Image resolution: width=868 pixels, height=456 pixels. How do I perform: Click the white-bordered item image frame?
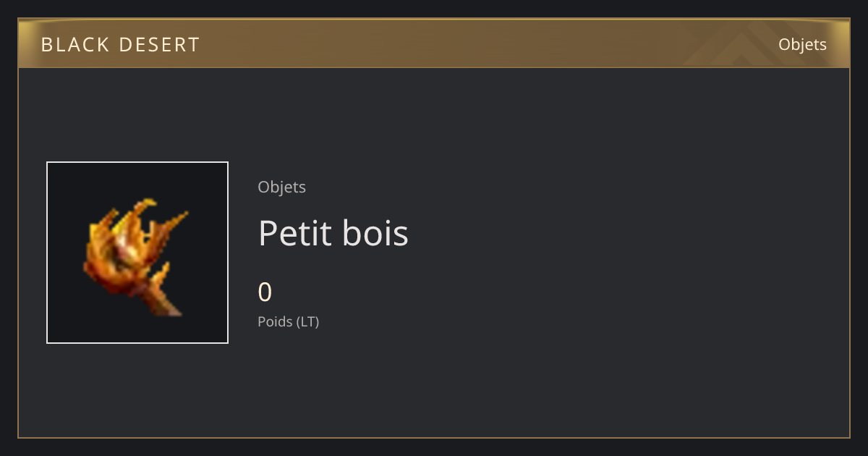tap(137, 253)
